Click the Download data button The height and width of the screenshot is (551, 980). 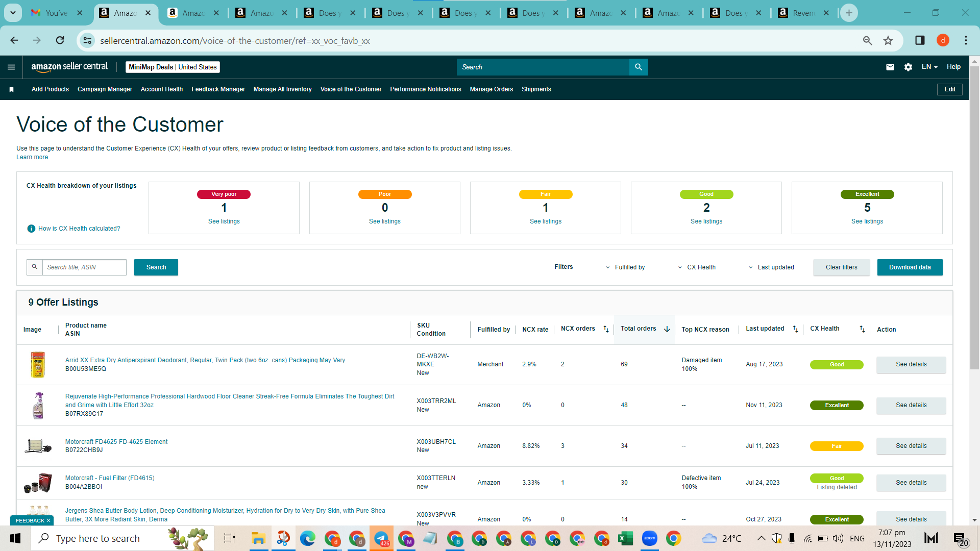point(910,267)
